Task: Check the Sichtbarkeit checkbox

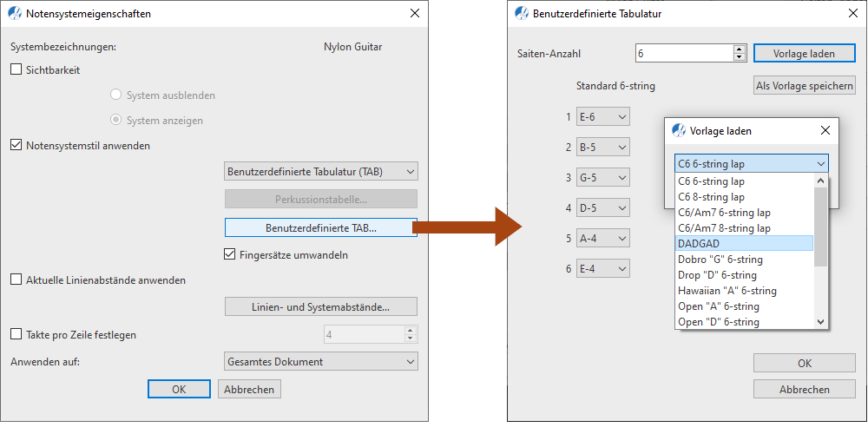Action: coord(16,69)
